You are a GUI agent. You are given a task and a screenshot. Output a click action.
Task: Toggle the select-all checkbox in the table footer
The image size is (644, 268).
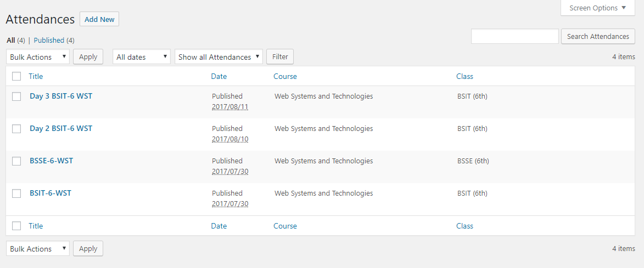(x=16, y=226)
